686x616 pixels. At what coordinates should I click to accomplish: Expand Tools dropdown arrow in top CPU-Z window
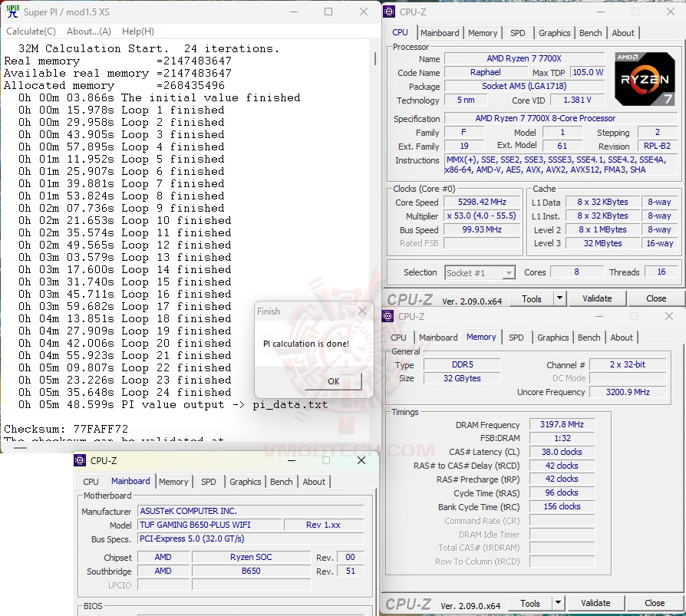(x=559, y=299)
